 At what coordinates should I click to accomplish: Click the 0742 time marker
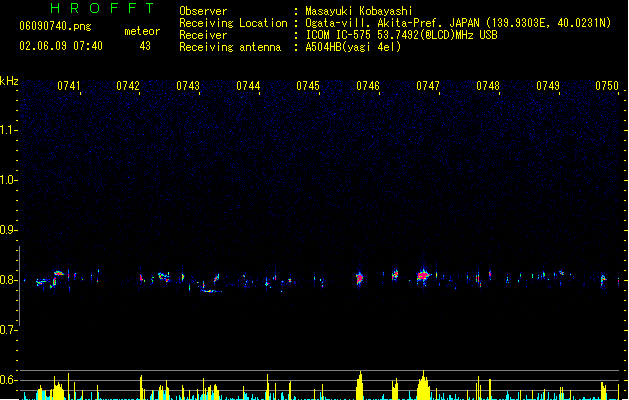point(128,86)
